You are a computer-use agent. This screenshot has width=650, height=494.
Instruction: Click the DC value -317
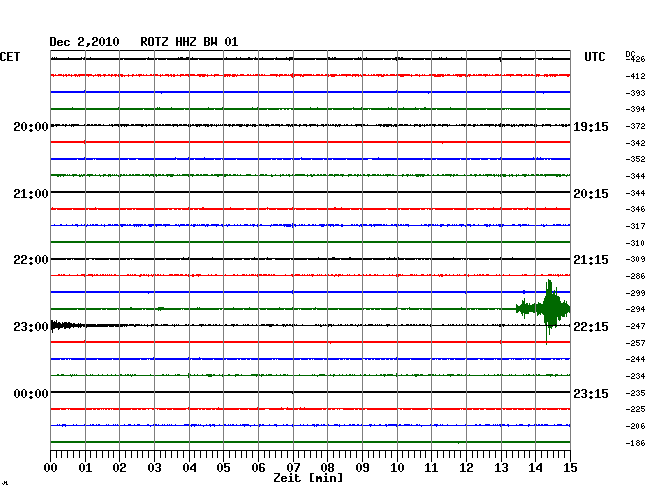(x=635, y=226)
